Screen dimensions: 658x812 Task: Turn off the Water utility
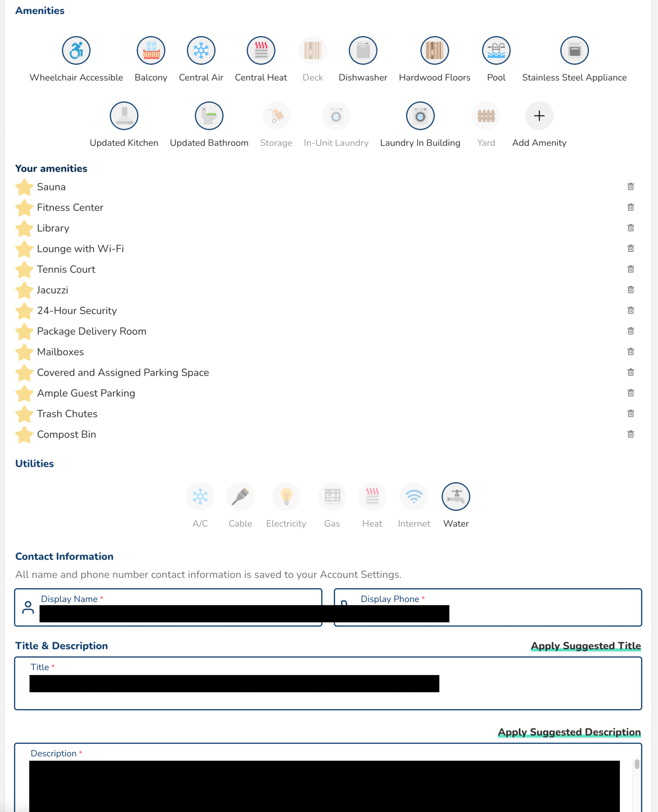456,496
